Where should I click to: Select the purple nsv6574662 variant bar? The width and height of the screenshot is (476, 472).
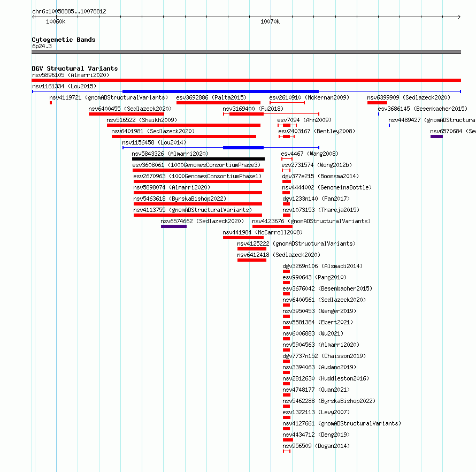coord(174,226)
